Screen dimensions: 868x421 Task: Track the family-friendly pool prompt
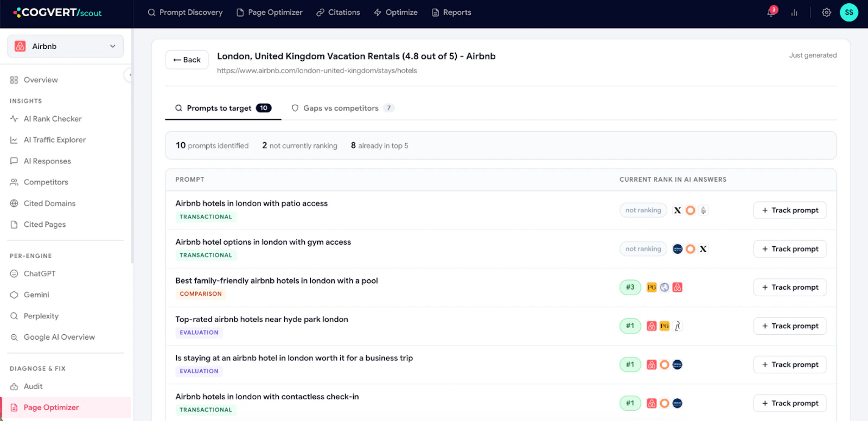pos(790,288)
